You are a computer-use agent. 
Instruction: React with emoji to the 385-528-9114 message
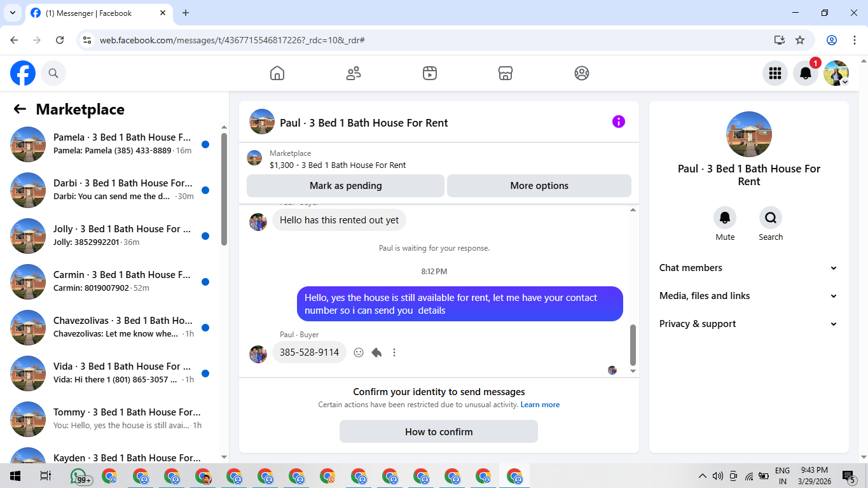point(359,352)
